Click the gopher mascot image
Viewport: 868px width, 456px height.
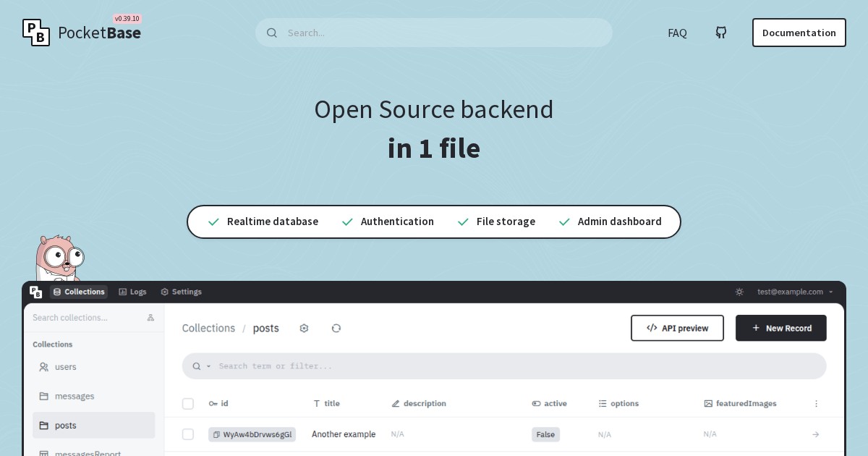point(59,258)
